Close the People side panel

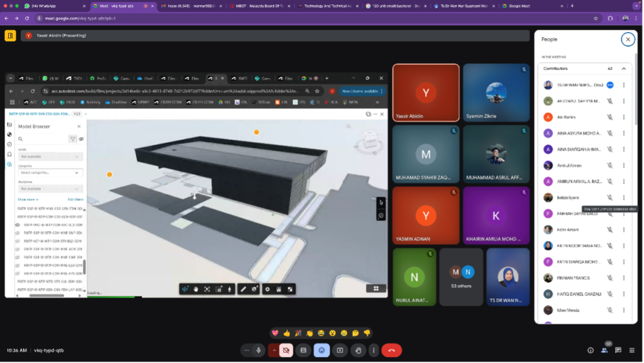point(627,39)
